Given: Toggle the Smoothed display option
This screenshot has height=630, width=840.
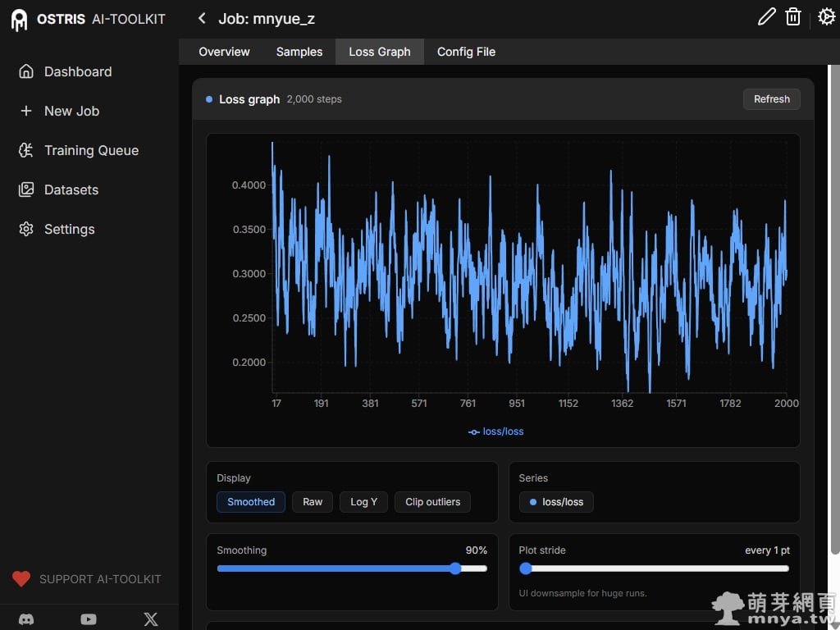Looking at the screenshot, I should [x=251, y=502].
